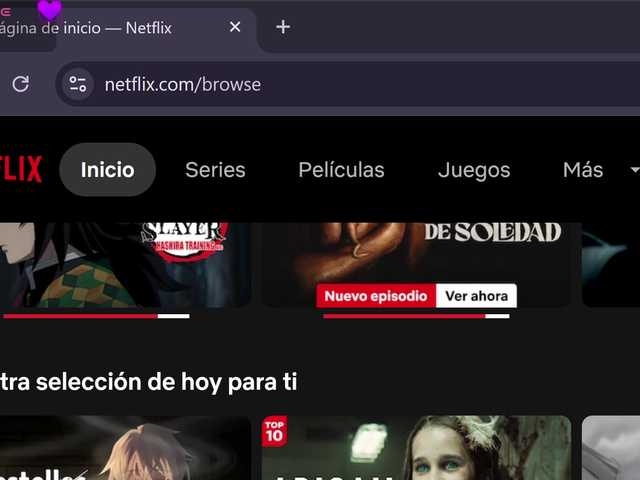Open the Demon Slayer Hashira Training thumbnail
The height and width of the screenshot is (480, 640).
tap(125, 264)
